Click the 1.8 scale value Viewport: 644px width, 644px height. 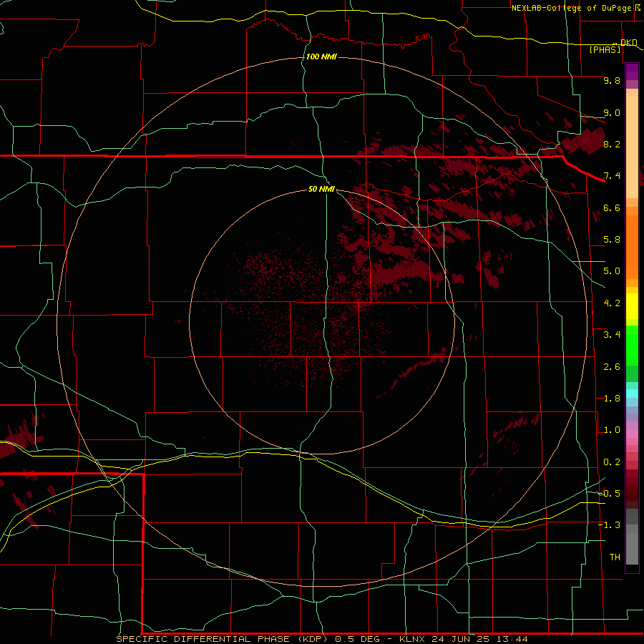612,399
